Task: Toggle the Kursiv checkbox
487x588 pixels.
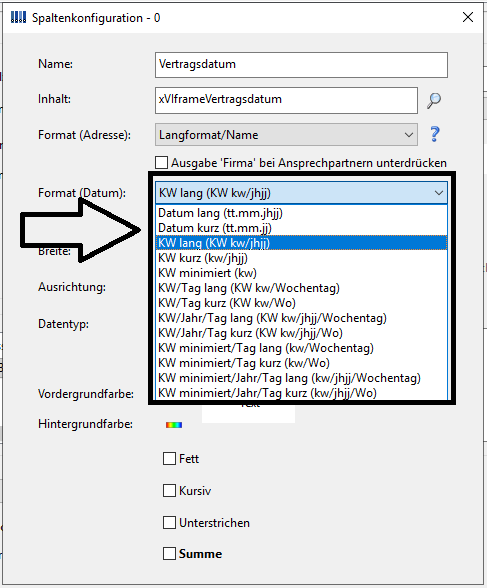Action: pos(169,490)
